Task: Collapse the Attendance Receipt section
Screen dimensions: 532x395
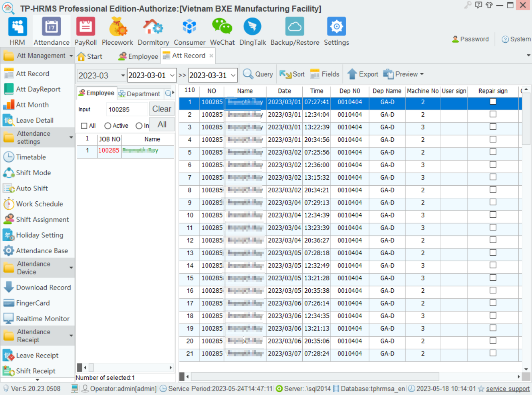Action: (x=71, y=335)
